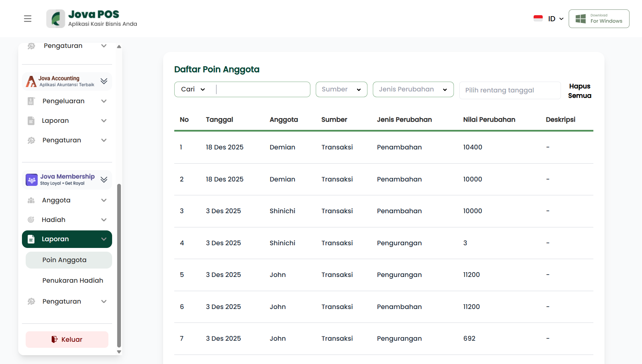Open the Cari search type dropdown
Screen dimensions: 642x364
point(193,89)
